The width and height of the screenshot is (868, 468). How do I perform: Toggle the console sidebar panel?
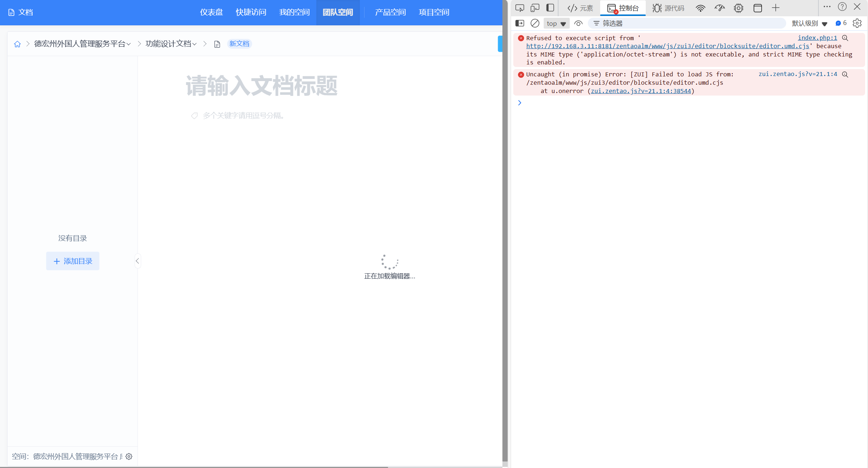(519, 24)
